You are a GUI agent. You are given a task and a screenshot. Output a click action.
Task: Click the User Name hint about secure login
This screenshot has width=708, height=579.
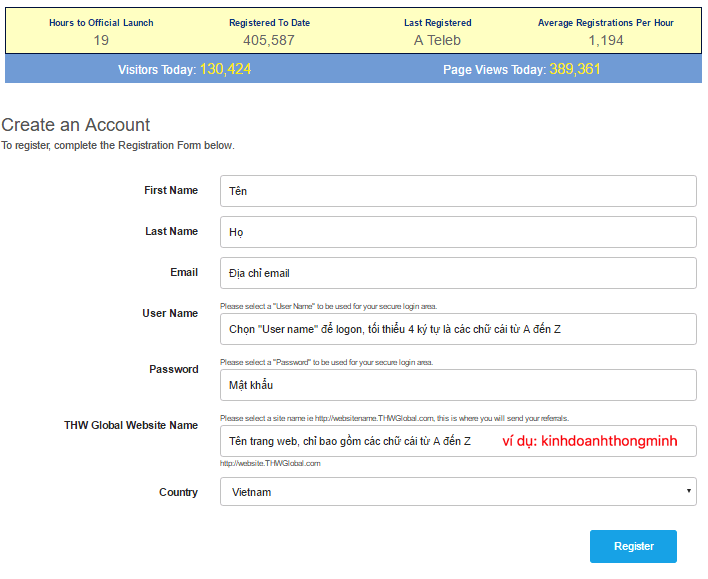click(x=328, y=306)
